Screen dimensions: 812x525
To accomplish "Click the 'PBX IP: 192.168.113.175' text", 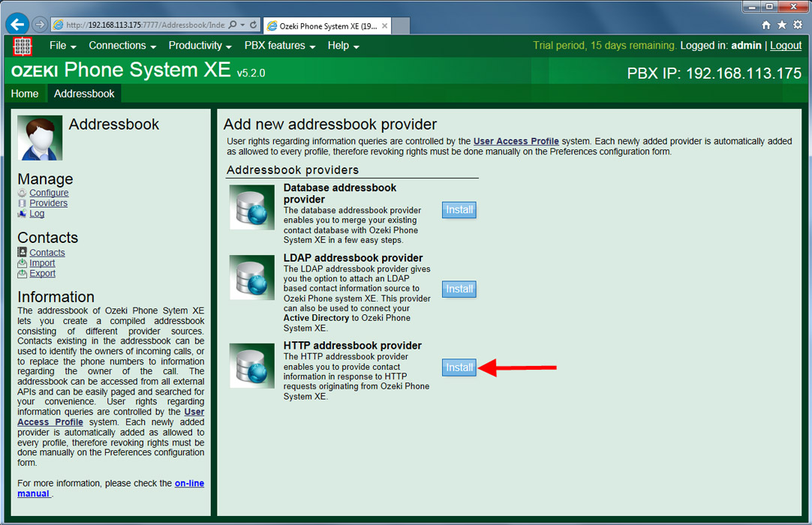I will (714, 73).
